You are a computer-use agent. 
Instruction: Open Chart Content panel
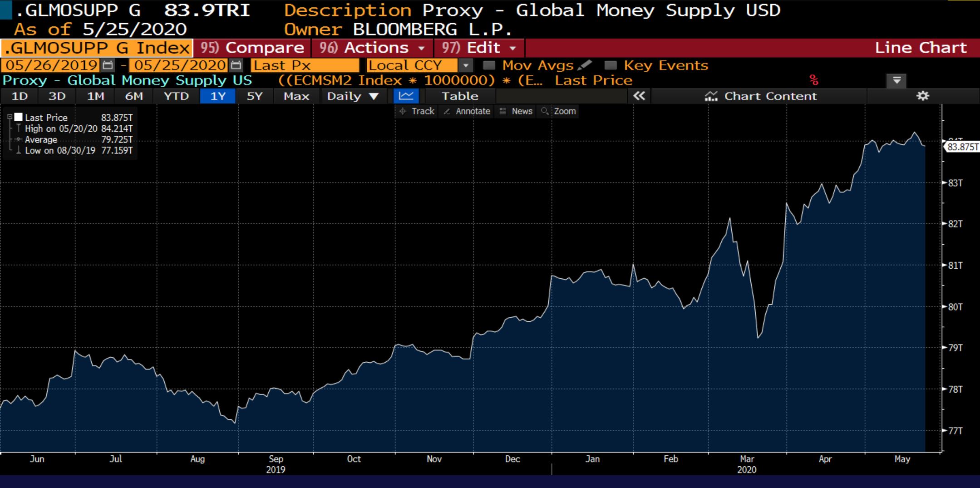[x=760, y=96]
